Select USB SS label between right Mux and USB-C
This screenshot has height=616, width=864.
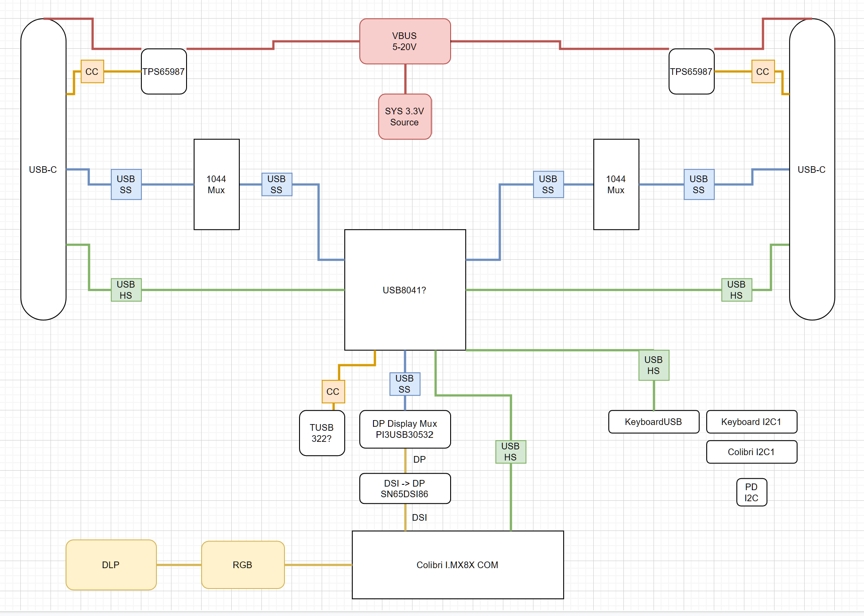699,184
